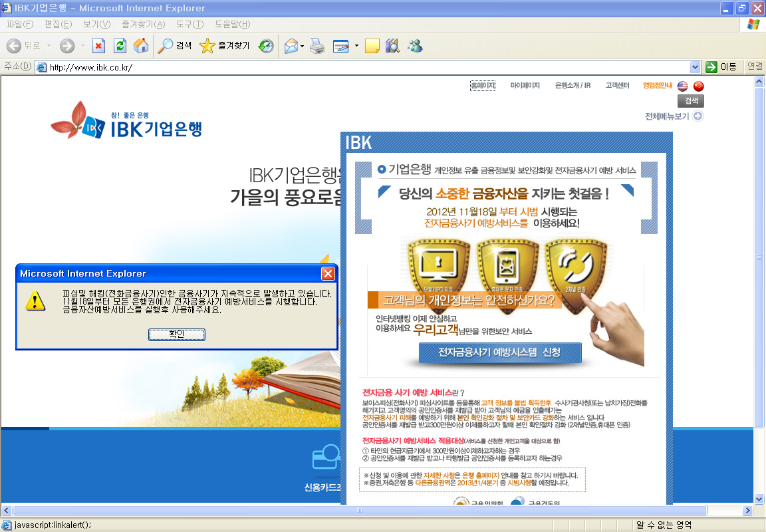Open the 은행소개 / IR link
The height and width of the screenshot is (532, 766).
pyautogui.click(x=573, y=86)
